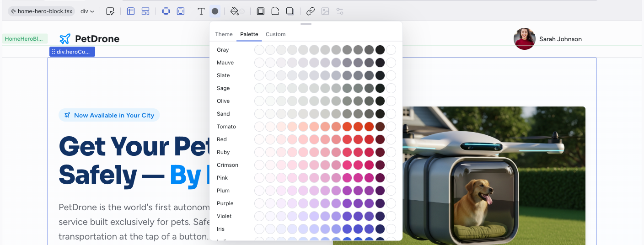Click the PetDrone logo link

[x=90, y=39]
